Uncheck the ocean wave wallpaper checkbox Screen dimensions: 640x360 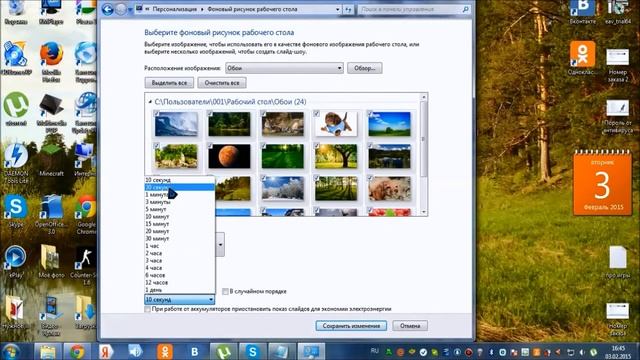pos(157,113)
